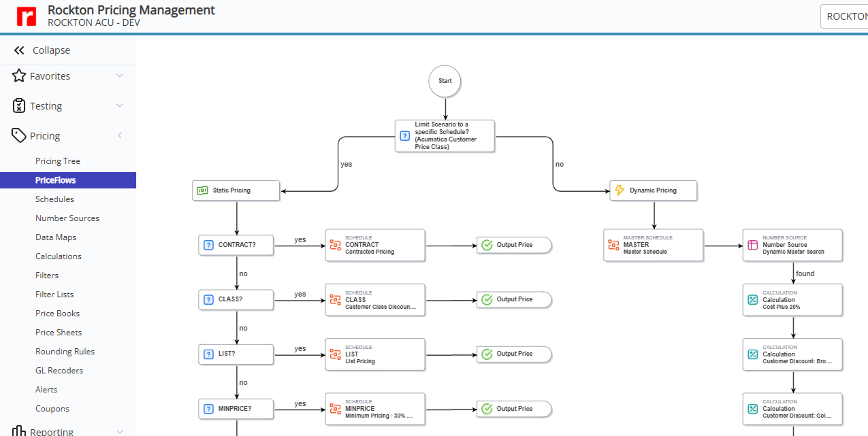
Task: Open Coupons menu item
Action: (52, 409)
